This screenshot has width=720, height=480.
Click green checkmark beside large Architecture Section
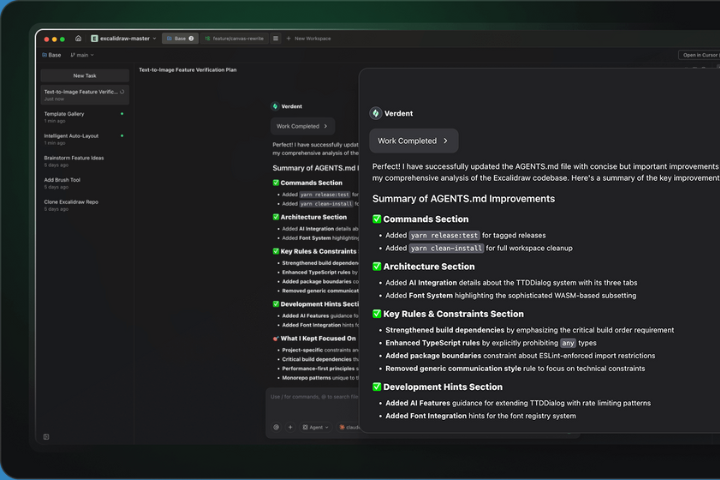377,266
